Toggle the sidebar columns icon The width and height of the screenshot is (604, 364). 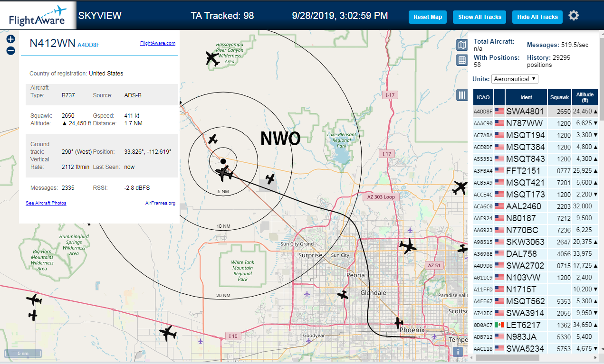(x=461, y=95)
